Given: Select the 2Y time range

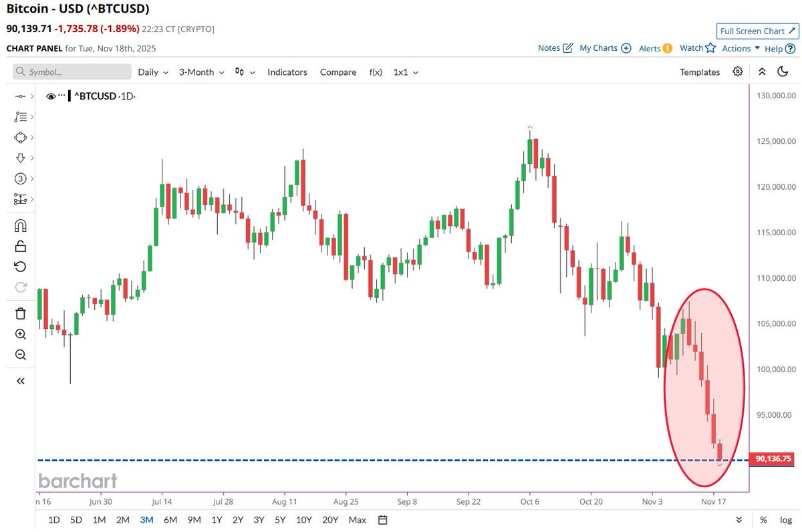Looking at the screenshot, I should coord(238,519).
